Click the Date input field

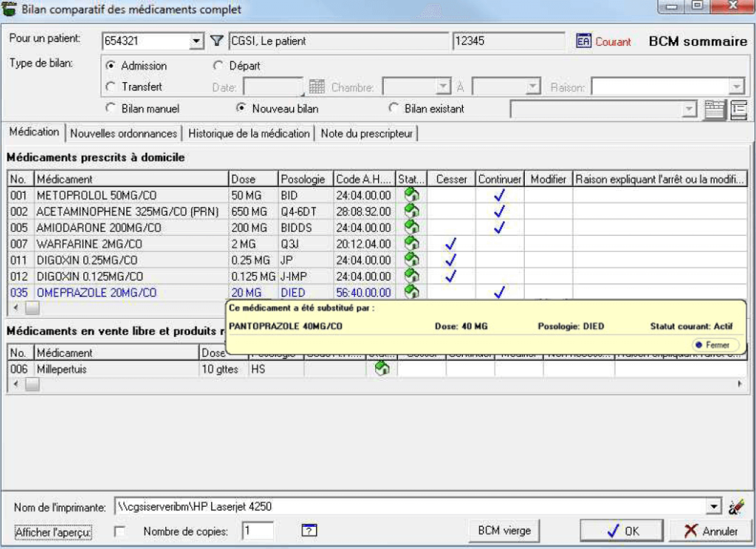[273, 87]
